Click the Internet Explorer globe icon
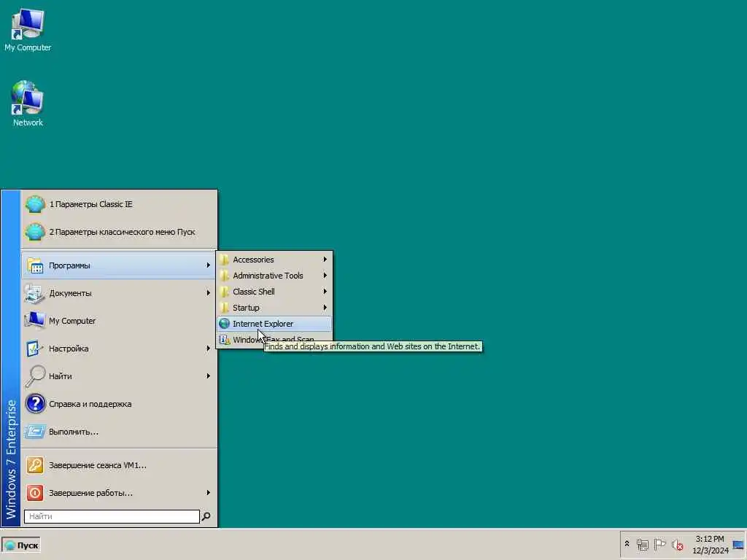This screenshot has height=560, width=747. 225,324
